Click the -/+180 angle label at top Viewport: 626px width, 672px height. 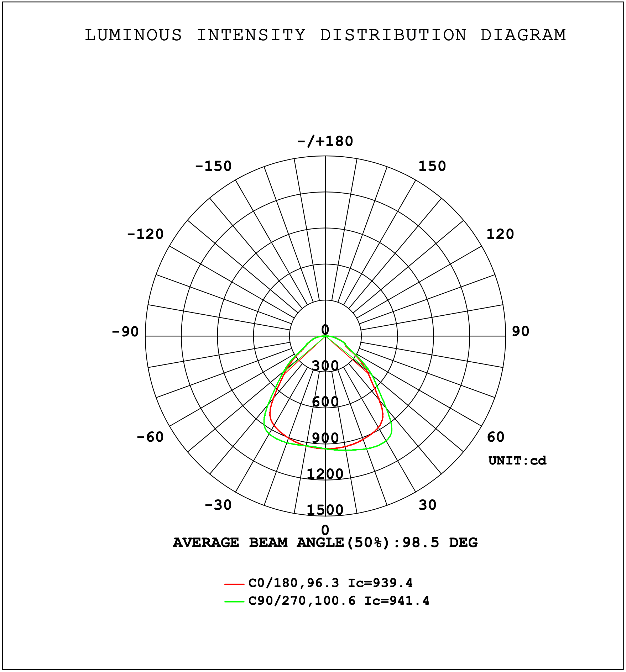(325, 141)
